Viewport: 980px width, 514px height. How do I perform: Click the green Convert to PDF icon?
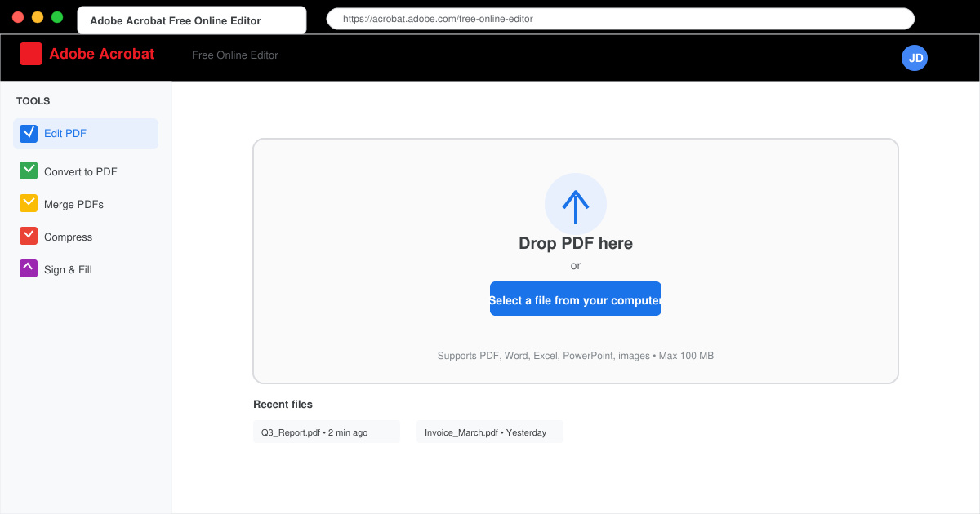29,171
